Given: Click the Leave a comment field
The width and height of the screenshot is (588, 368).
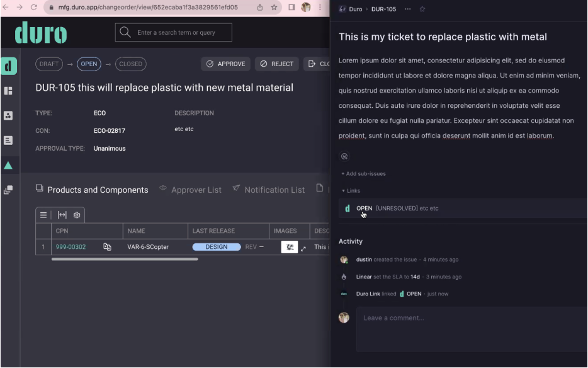Looking at the screenshot, I should (471, 328).
